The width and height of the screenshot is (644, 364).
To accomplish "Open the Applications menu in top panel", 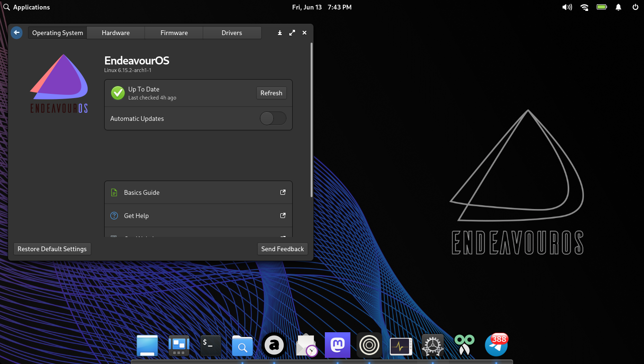I will click(x=27, y=7).
